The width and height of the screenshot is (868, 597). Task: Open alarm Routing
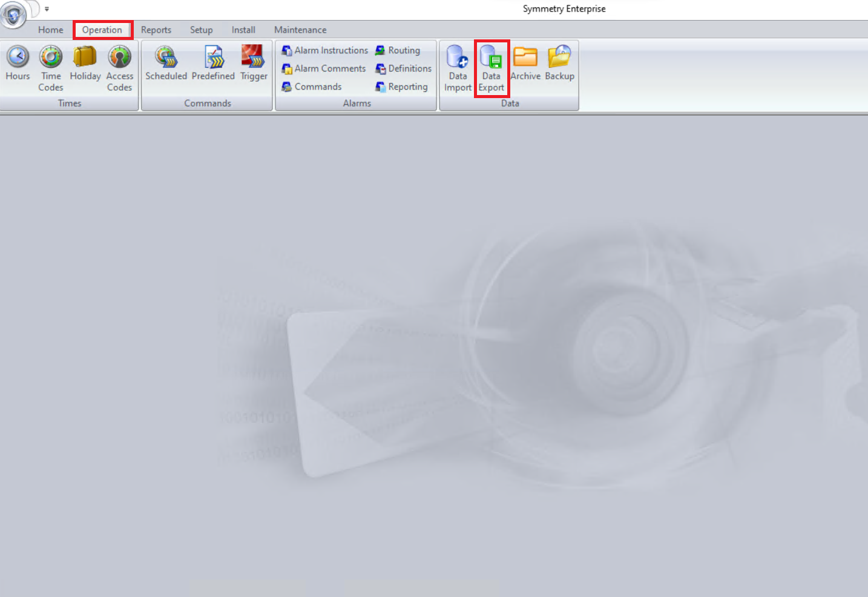tap(398, 50)
